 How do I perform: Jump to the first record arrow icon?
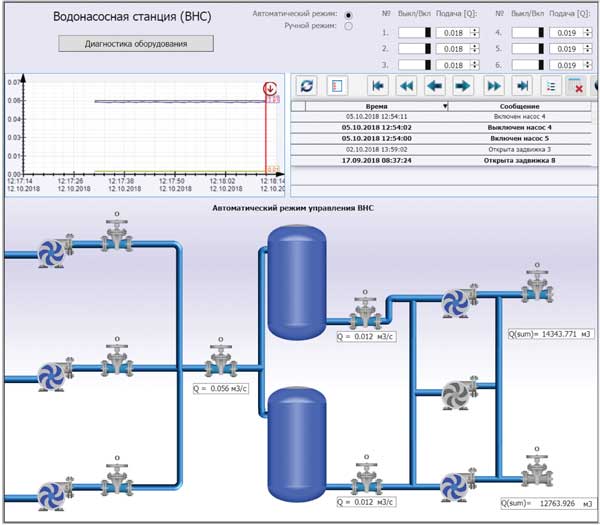[x=378, y=86]
